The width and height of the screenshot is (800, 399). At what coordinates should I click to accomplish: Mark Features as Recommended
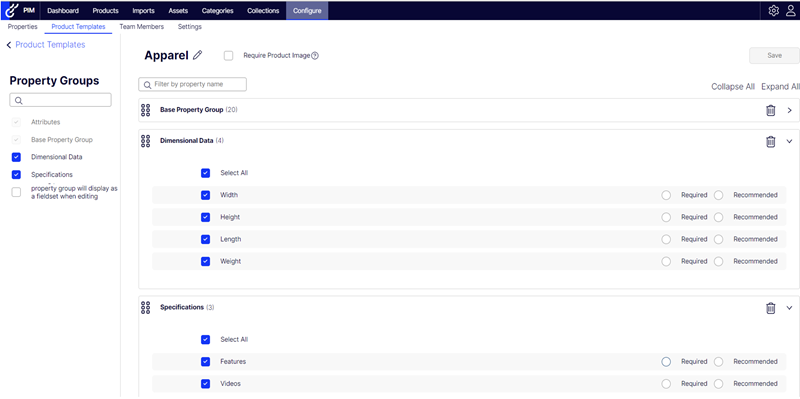click(x=718, y=361)
